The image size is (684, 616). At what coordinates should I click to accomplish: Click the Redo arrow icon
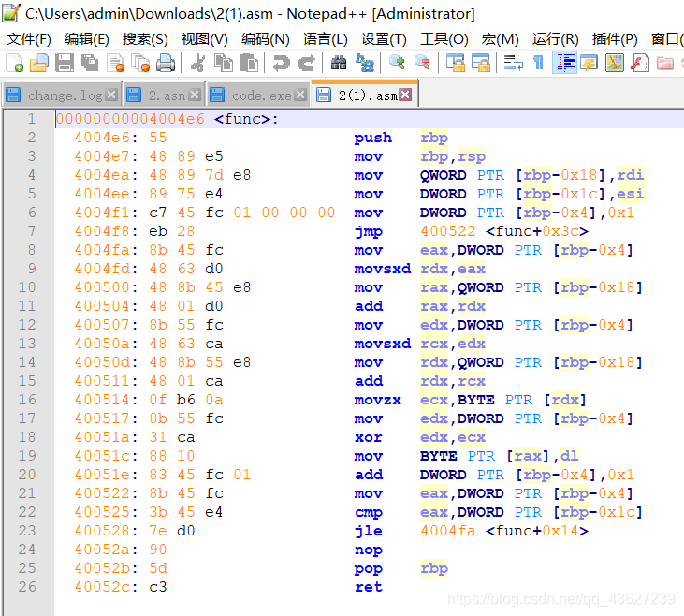point(307,63)
